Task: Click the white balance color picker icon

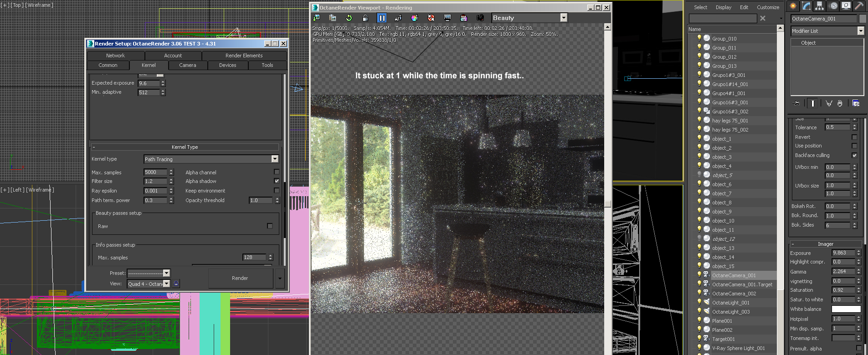Action: (x=415, y=18)
